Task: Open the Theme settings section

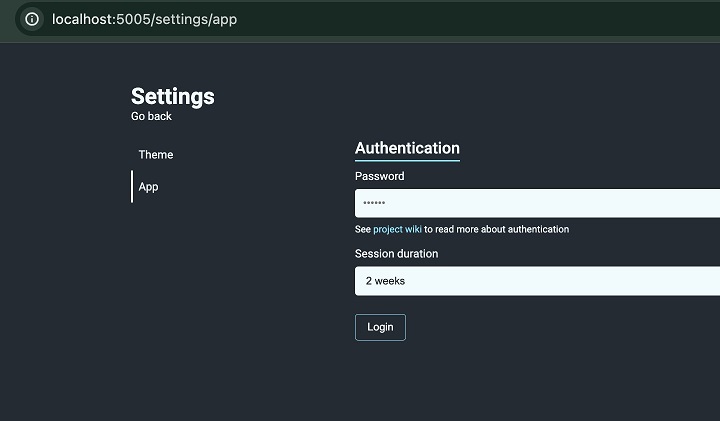Action: 156,155
